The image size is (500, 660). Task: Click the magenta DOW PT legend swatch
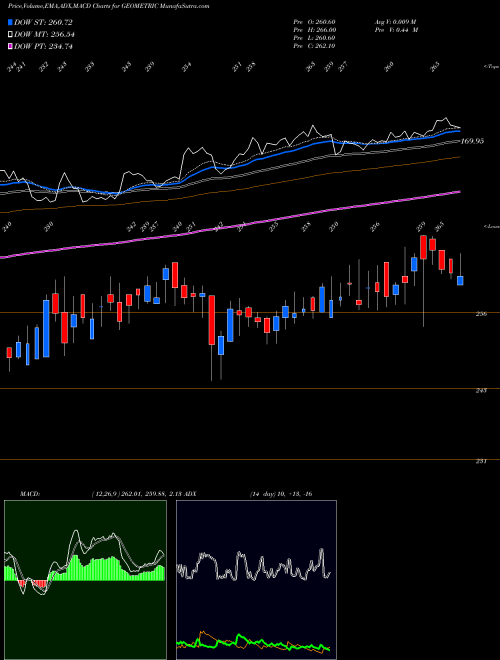pos(10,46)
